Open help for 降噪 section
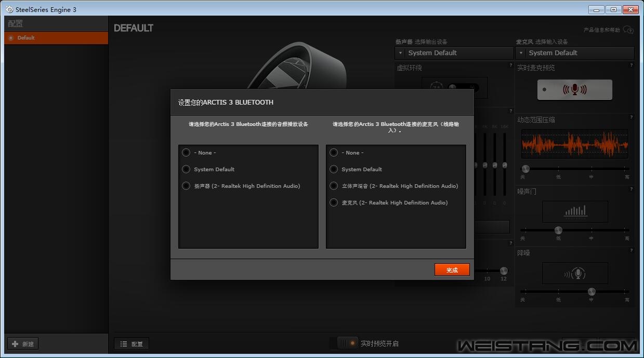 632,251
